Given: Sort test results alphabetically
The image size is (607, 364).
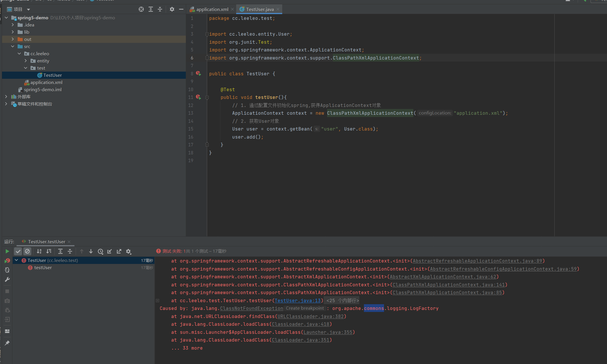Looking at the screenshot, I should click(x=39, y=251).
